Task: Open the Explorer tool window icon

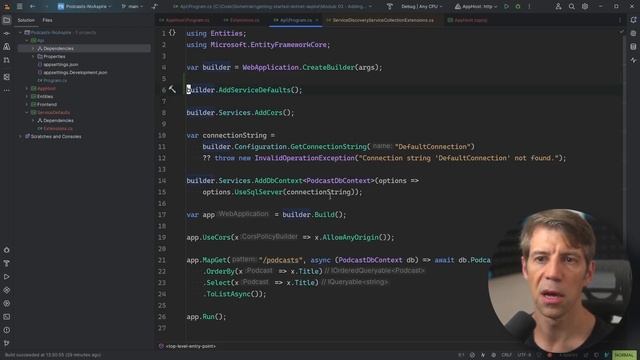Action: coord(7,20)
